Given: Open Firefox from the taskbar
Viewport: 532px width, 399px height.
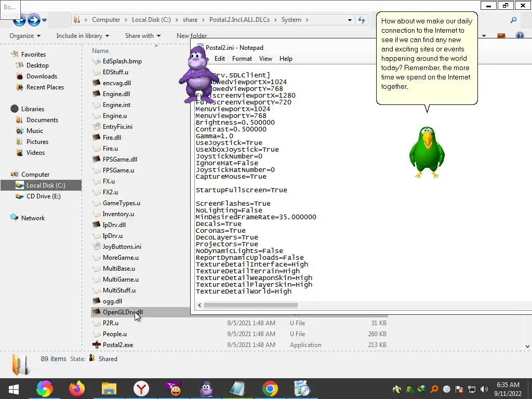Looking at the screenshot, I should coord(77,389).
